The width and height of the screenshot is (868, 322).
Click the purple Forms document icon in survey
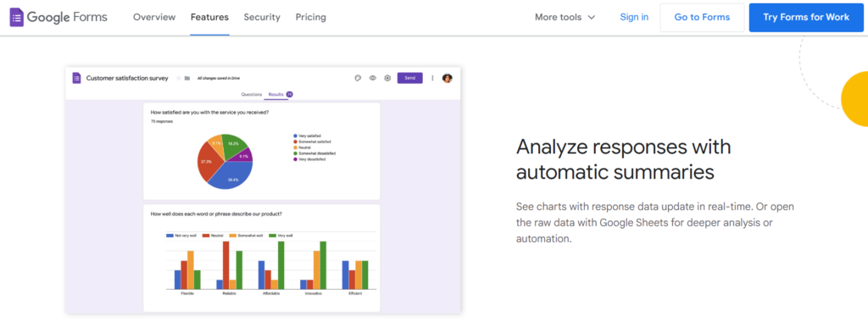tap(76, 78)
